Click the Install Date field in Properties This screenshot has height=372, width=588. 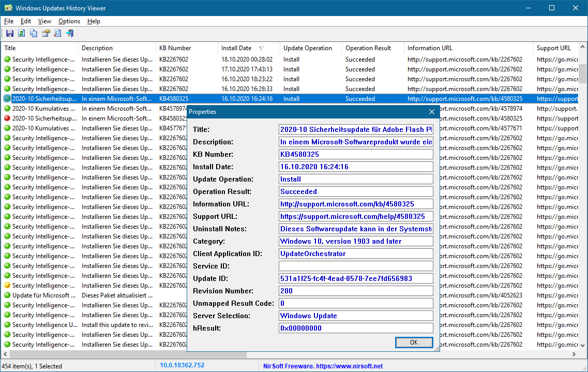pyautogui.click(x=356, y=167)
